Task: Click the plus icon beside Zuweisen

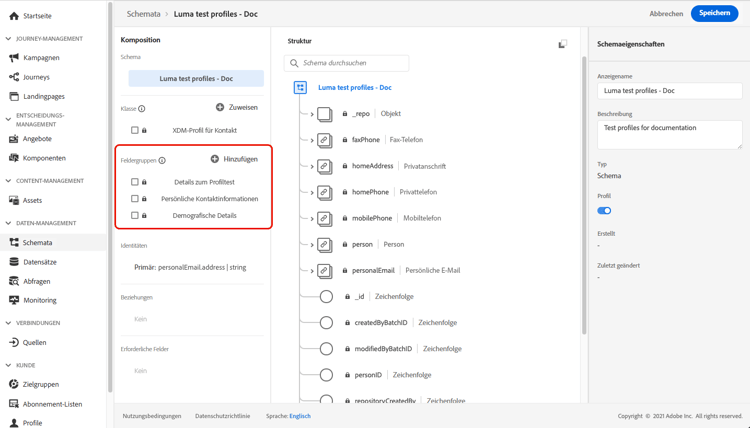Action: click(220, 107)
